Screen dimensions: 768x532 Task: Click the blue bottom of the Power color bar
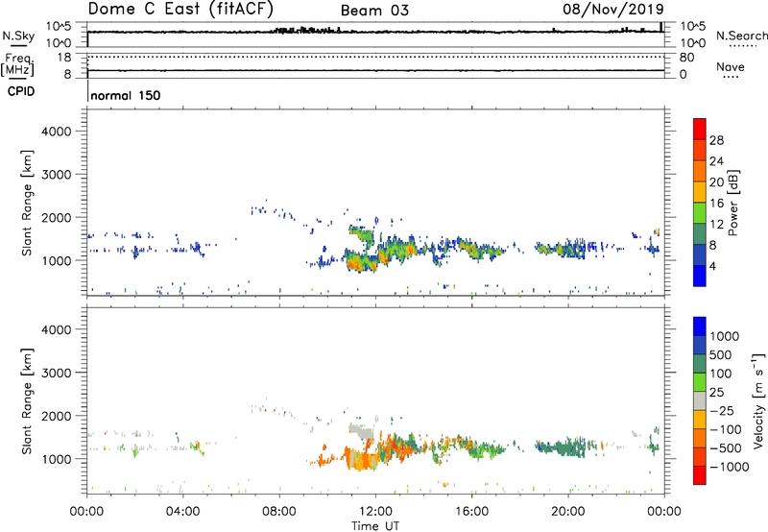point(700,276)
